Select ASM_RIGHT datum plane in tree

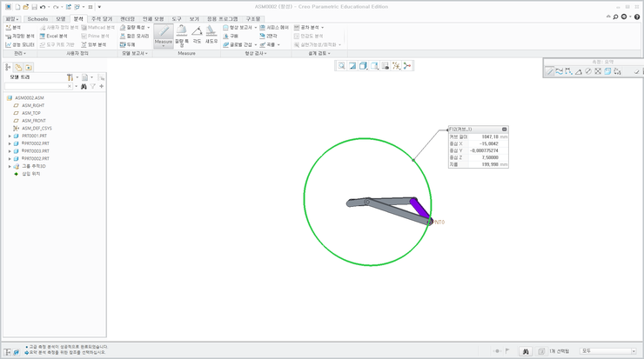(33, 105)
